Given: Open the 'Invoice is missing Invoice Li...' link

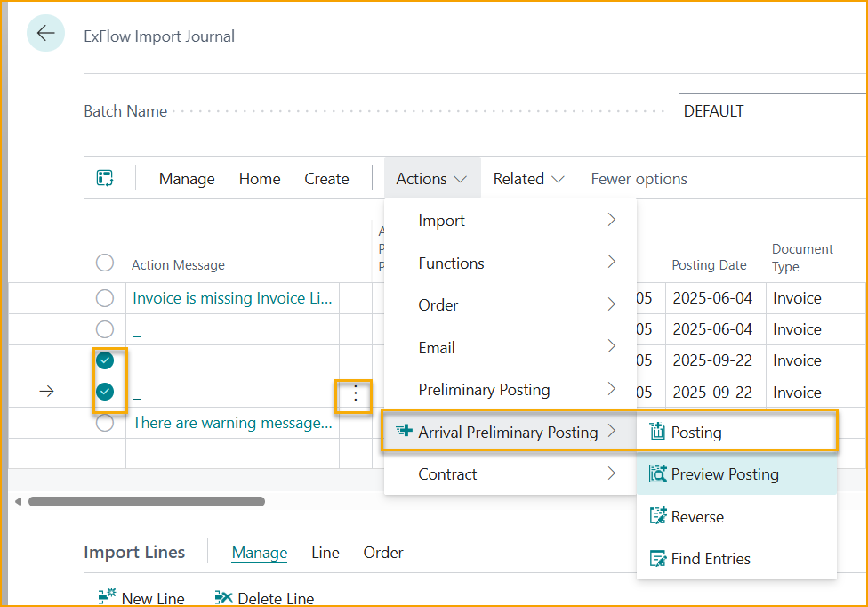Looking at the screenshot, I should pos(232,298).
